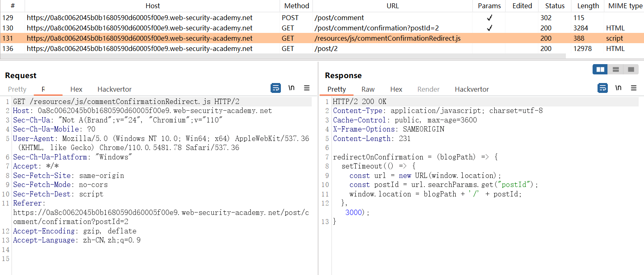The height and width of the screenshot is (275, 644).
Task: Switch to Render tab in Response panel
Action: pos(428,89)
